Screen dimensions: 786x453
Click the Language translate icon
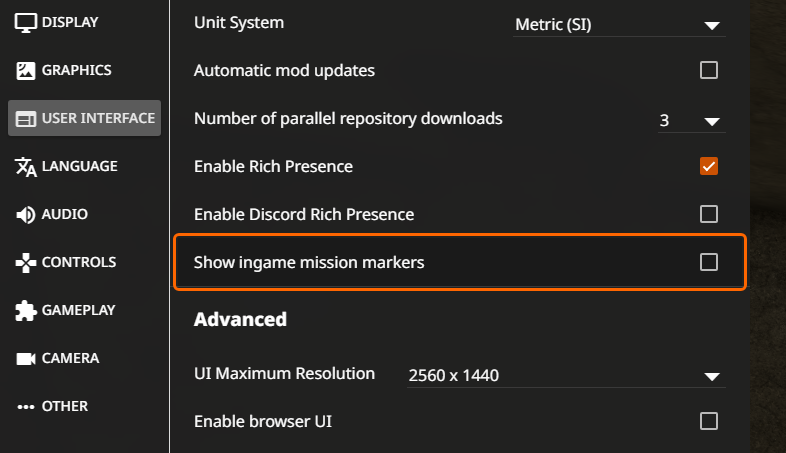[x=26, y=167]
